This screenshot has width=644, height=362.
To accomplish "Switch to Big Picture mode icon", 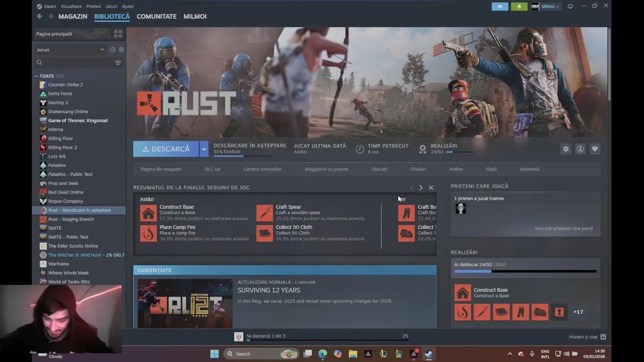I will pyautogui.click(x=570, y=7).
